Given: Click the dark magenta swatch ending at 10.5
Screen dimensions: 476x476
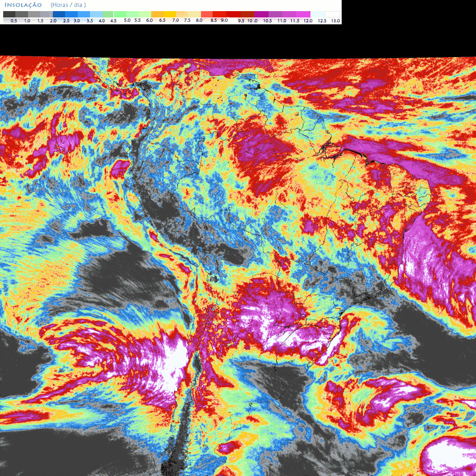Looking at the screenshot, I should [x=261, y=14].
